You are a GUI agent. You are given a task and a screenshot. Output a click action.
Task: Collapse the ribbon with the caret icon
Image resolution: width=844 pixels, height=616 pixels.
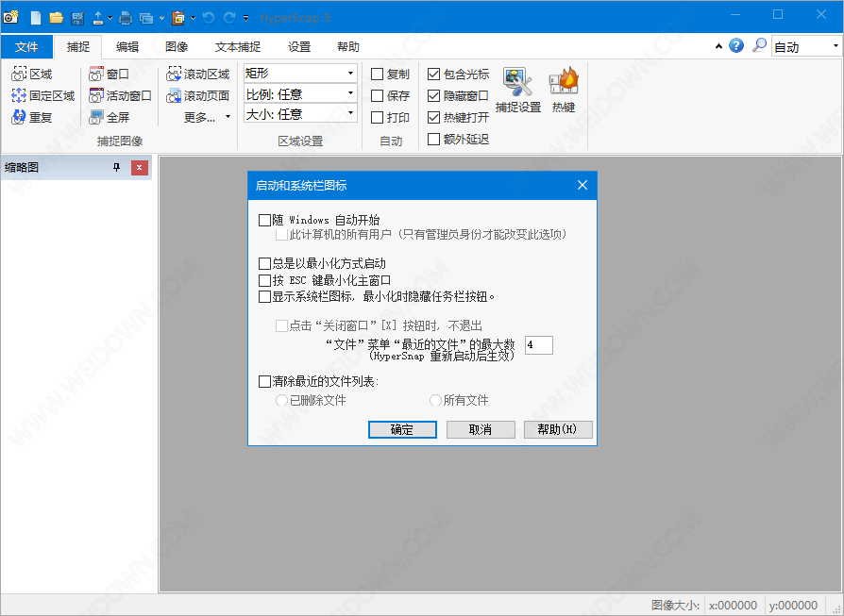(x=718, y=46)
